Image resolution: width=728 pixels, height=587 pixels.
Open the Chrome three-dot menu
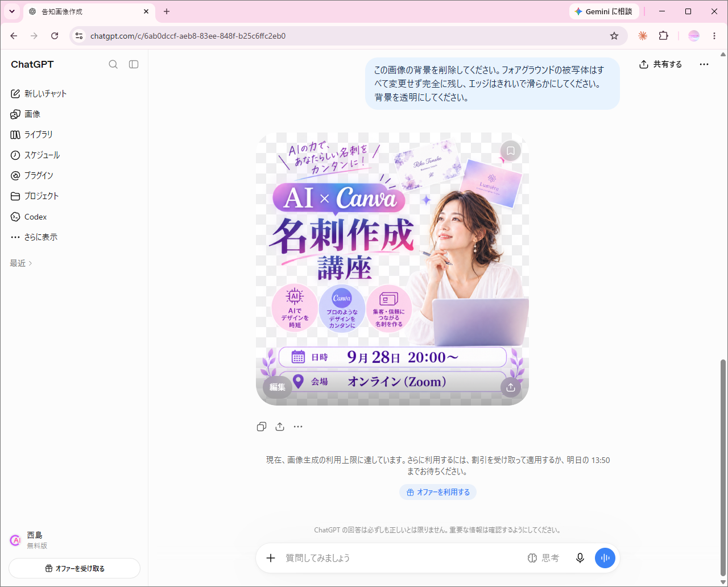tap(714, 36)
